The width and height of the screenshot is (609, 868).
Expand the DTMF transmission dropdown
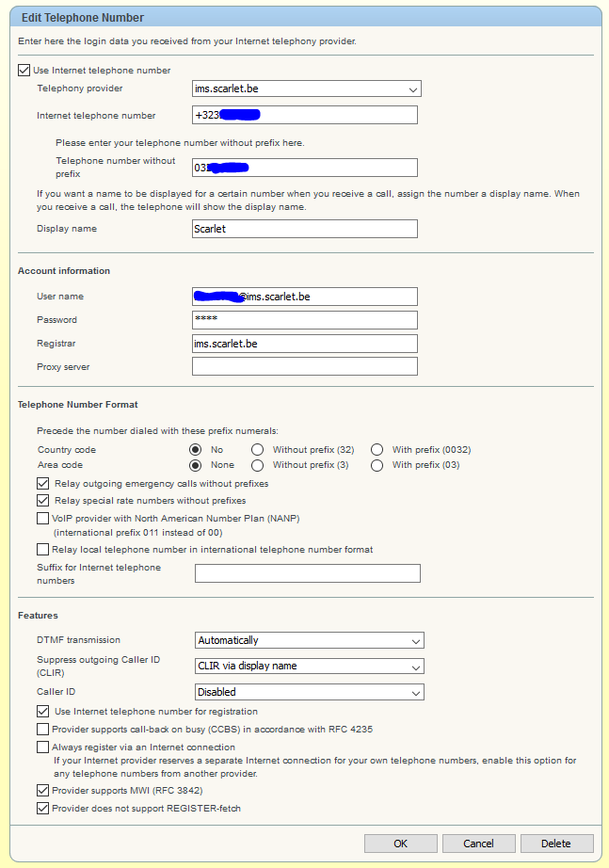pos(309,640)
